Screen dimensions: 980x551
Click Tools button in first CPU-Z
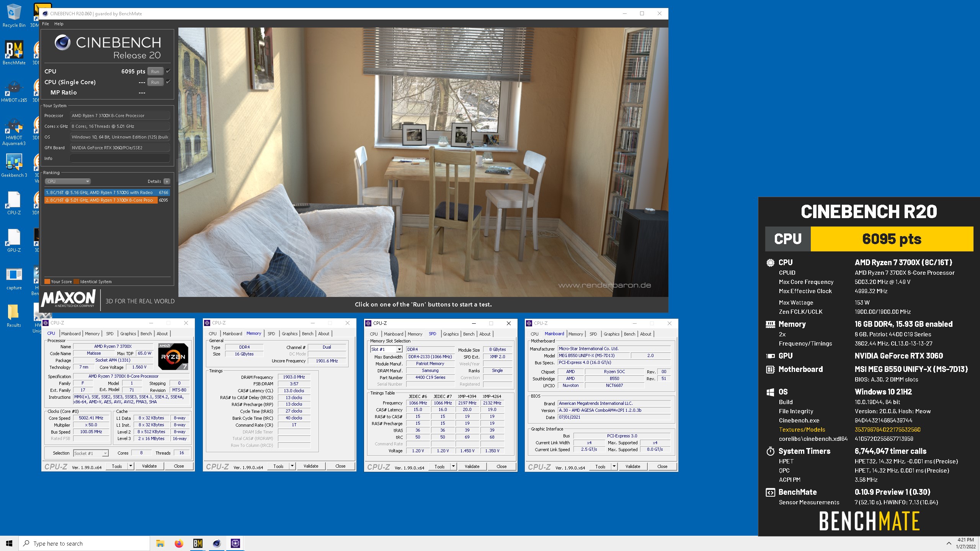117,466
